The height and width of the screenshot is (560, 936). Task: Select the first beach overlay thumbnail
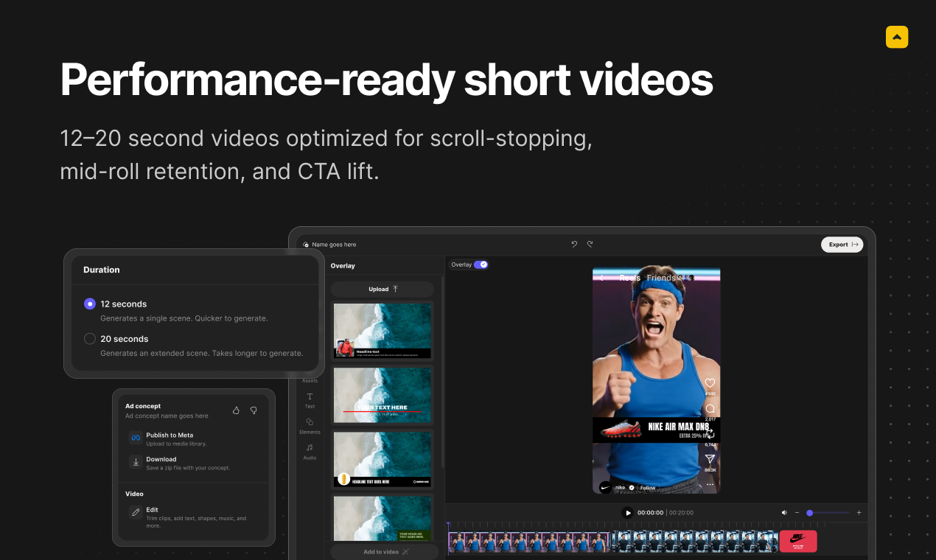coord(382,329)
